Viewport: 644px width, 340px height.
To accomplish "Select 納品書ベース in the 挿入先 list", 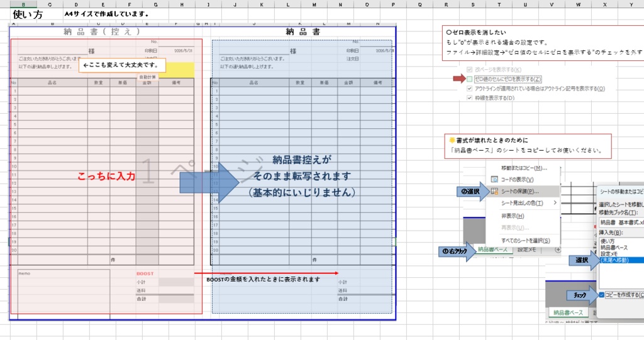I will [x=614, y=248].
